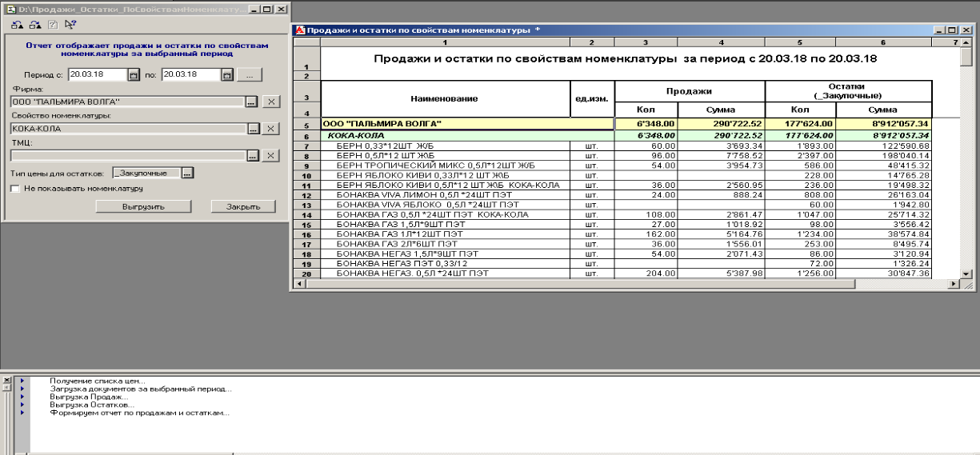Click 'БОНАКВА VIVA ЛИМОН 0,5Л *24ШТ ПЭТ' cell
Image resolution: width=980 pixels, height=455 pixels.
445,194
